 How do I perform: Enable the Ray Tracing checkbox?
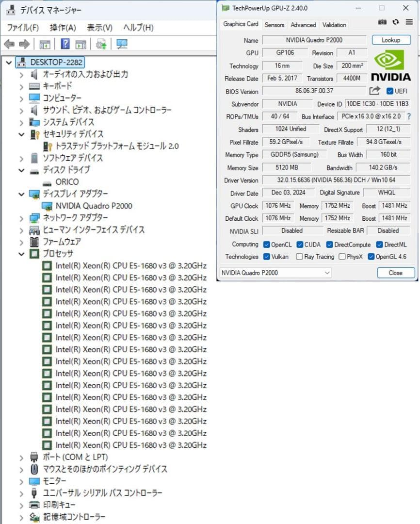pos(299,257)
